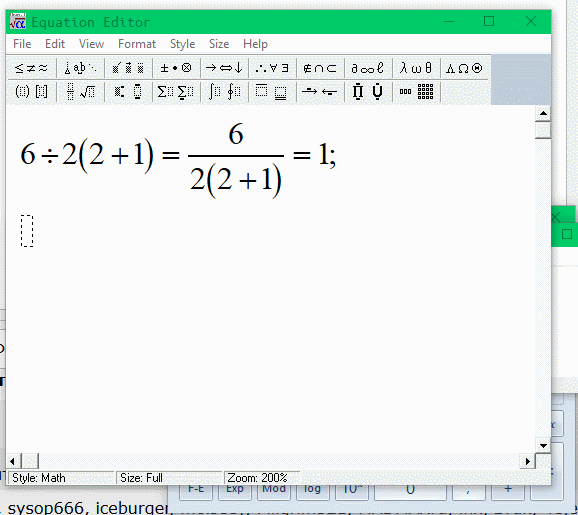578x515 pixels.
Task: Open the View menu
Action: pyautogui.click(x=91, y=44)
